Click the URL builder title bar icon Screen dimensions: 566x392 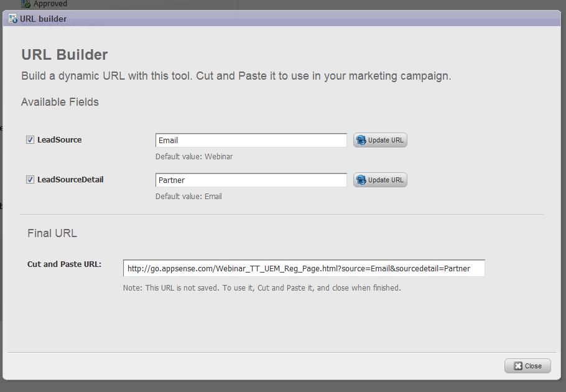pos(13,19)
